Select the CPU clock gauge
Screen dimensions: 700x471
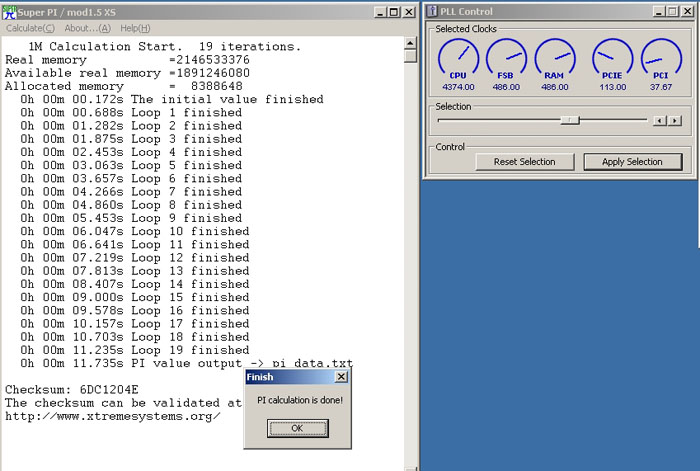[458, 59]
